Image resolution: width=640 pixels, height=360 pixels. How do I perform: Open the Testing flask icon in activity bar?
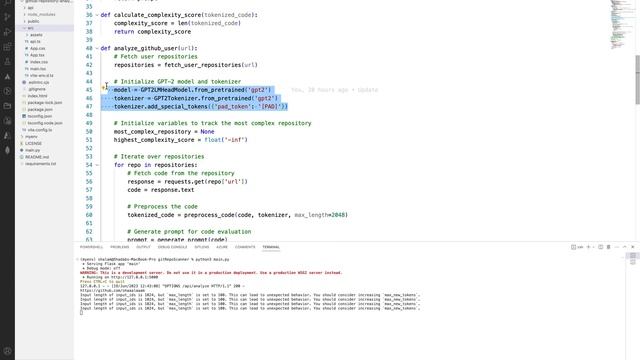(x=7, y=62)
